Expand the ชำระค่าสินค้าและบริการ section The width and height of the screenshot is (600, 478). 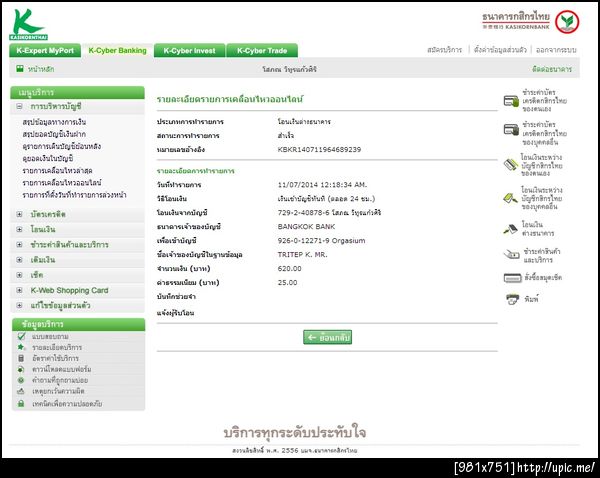coord(19,245)
